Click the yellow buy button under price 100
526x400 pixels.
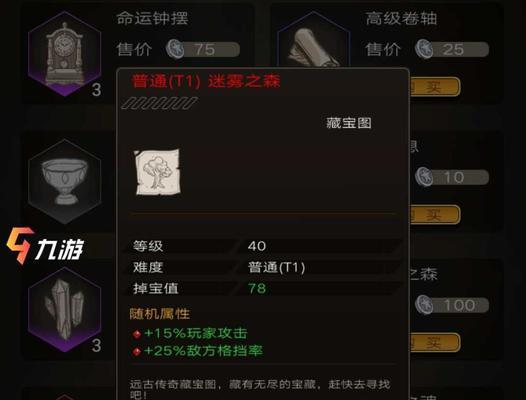[435, 343]
